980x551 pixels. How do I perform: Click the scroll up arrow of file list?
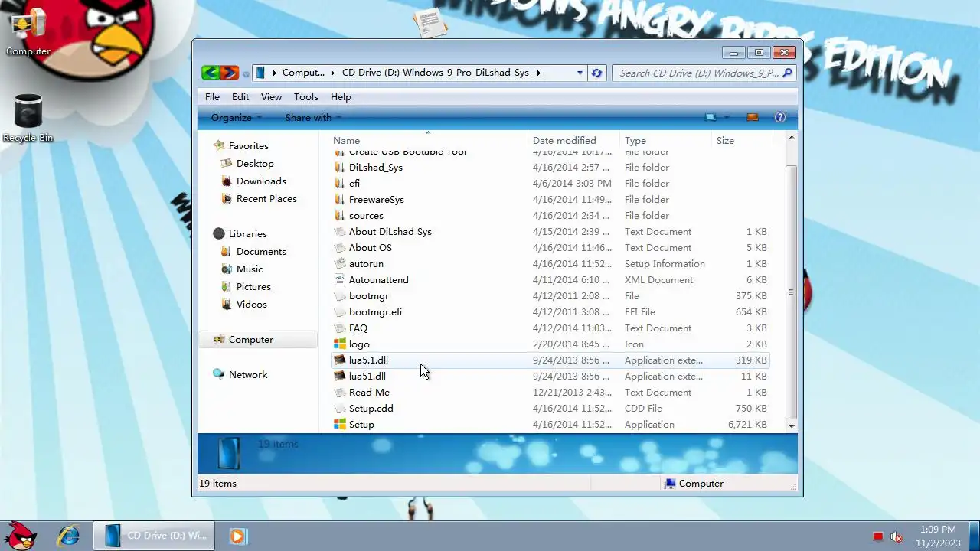(x=792, y=138)
